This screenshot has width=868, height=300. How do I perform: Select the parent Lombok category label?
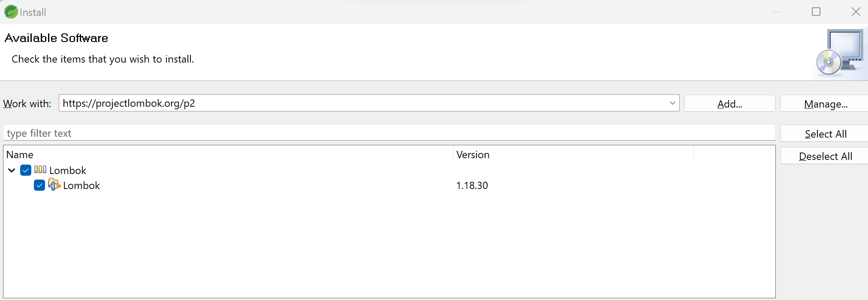68,171
